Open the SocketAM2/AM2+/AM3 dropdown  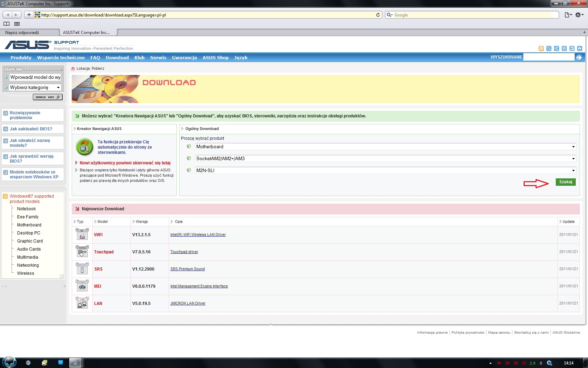(385, 159)
